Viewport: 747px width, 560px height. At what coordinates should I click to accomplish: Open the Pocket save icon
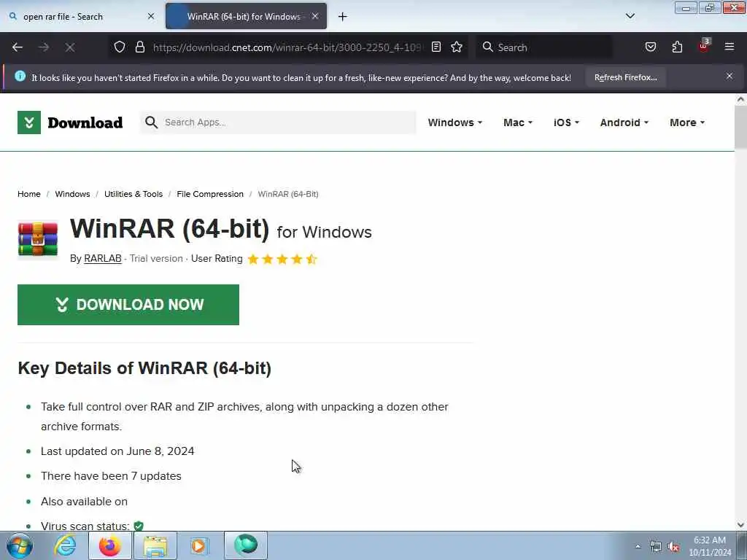click(x=650, y=47)
